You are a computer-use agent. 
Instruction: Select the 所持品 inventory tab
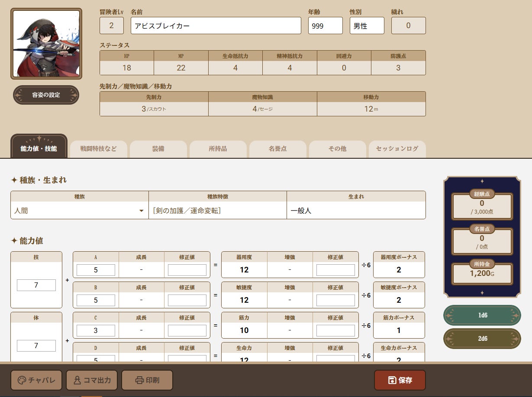pyautogui.click(x=218, y=149)
